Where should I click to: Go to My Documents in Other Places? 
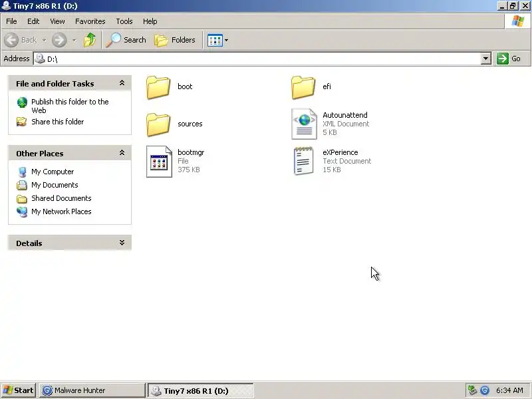point(55,185)
